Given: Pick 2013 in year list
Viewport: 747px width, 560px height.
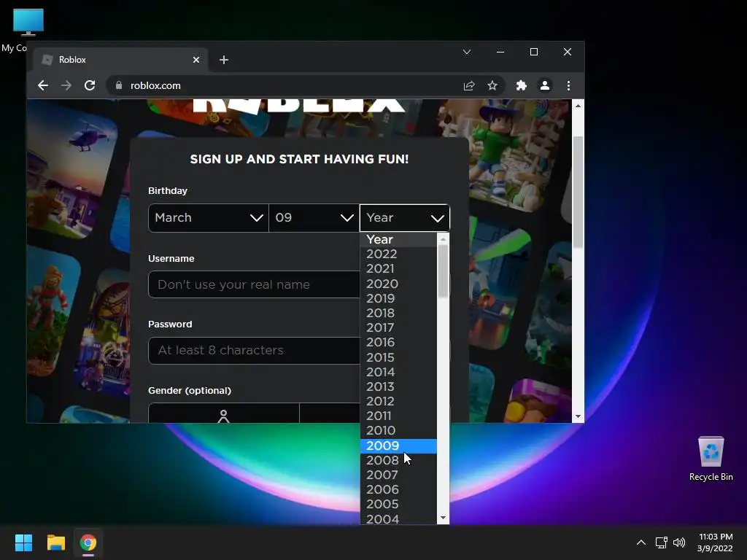Looking at the screenshot, I should (x=398, y=386).
